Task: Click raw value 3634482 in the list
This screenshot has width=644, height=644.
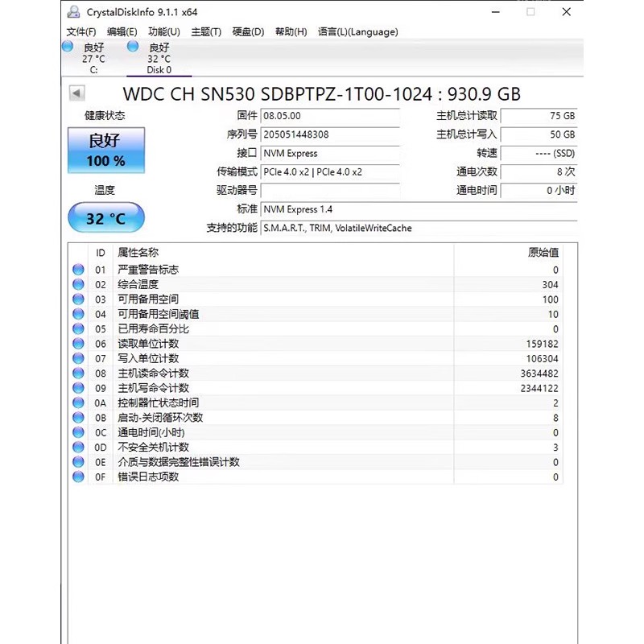Action: tap(539, 374)
